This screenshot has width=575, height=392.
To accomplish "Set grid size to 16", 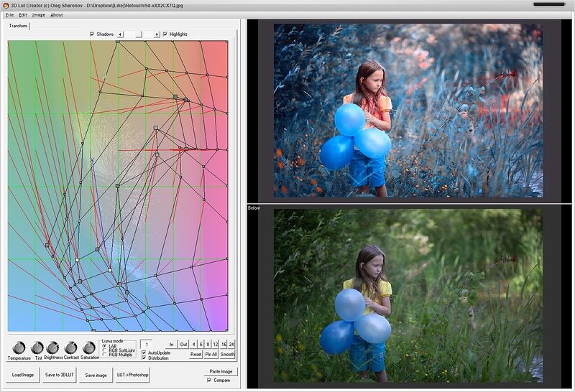I will [224, 345].
